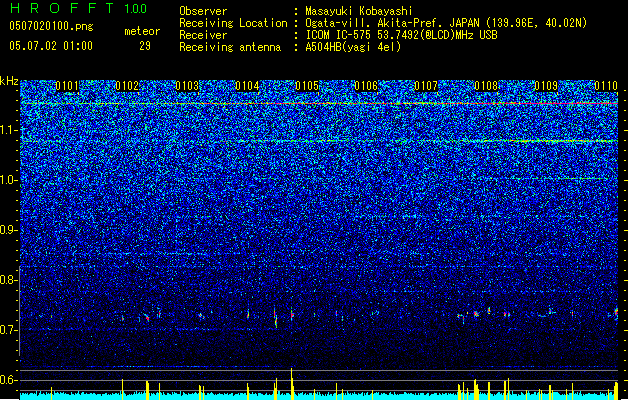Click the kHz axis unit label
The image size is (629, 400).
[x=9, y=81]
